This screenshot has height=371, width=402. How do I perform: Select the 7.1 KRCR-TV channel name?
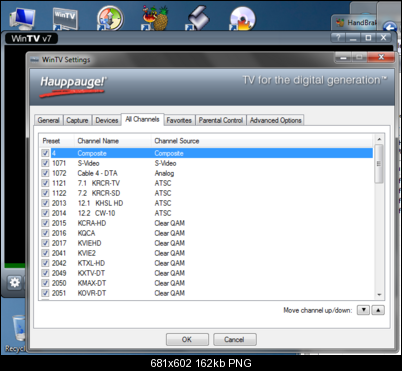pos(99,183)
